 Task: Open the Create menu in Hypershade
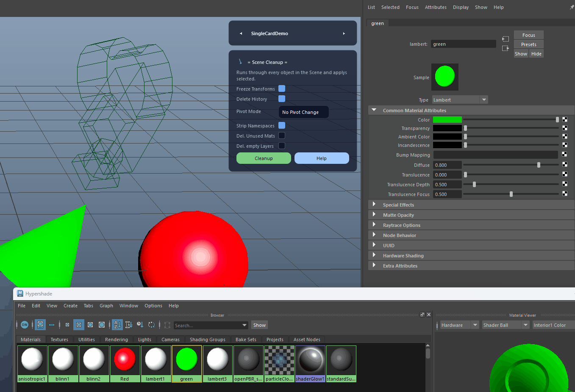[x=70, y=306]
